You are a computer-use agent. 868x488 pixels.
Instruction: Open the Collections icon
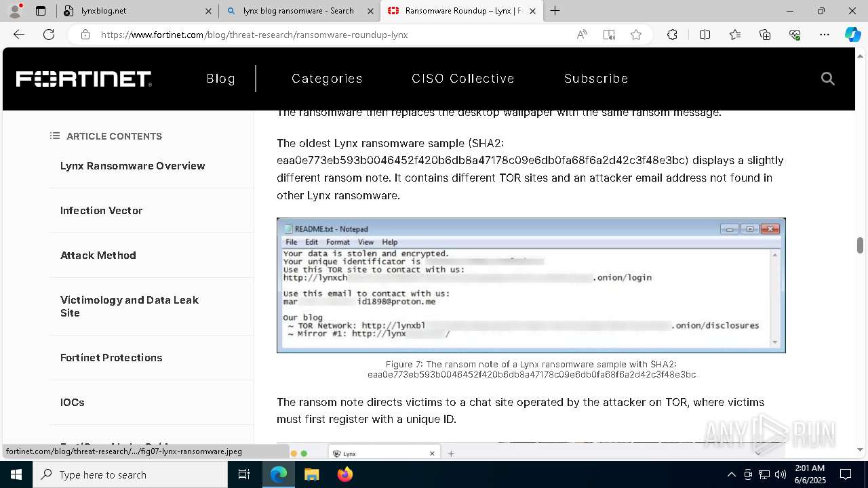pos(765,35)
